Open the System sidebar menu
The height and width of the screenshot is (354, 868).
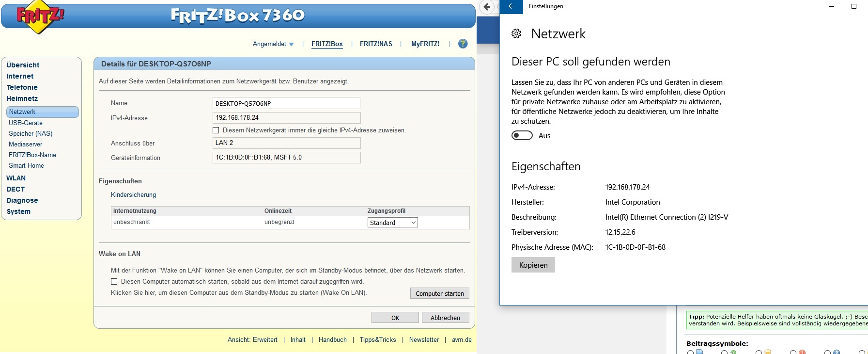[18, 211]
